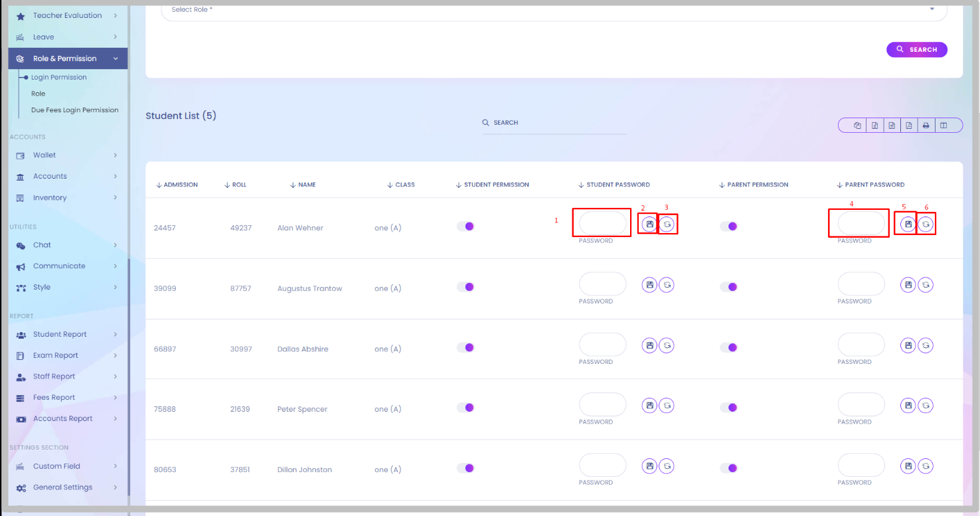Print the student list

(926, 126)
